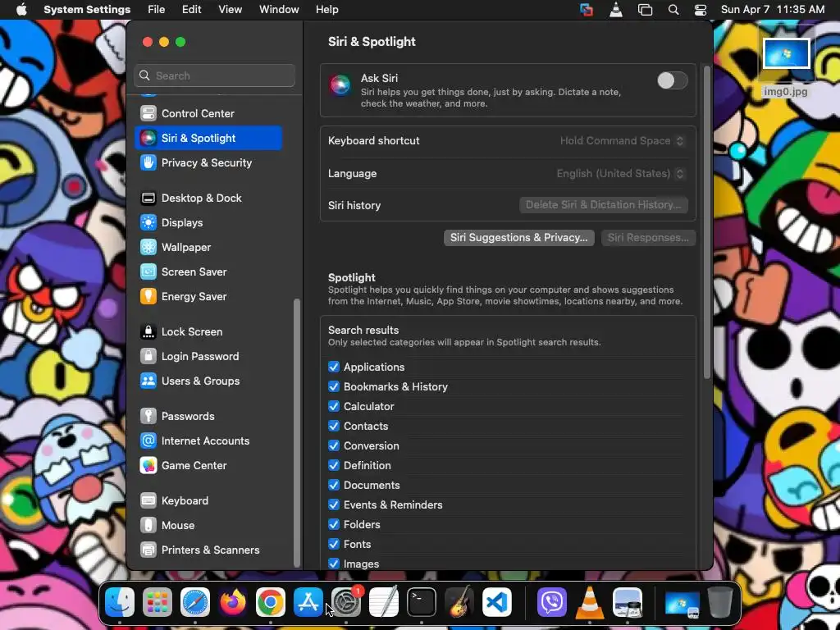Select the Game Center icon

[x=148, y=465]
